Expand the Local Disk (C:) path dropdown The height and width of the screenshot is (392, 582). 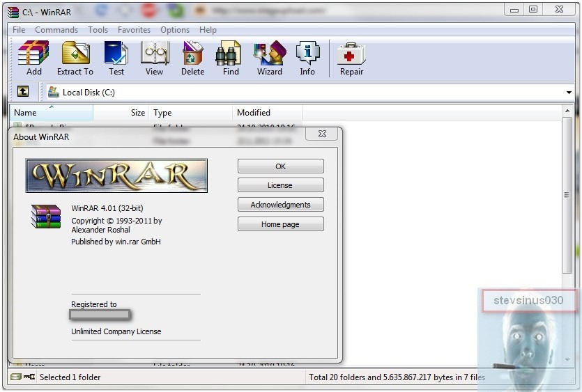[569, 93]
